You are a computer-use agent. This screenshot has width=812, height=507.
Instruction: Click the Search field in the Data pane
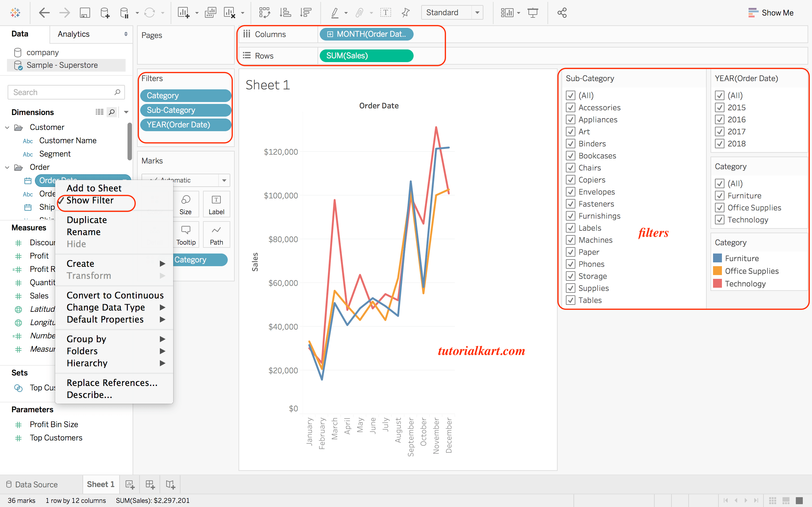click(x=64, y=92)
